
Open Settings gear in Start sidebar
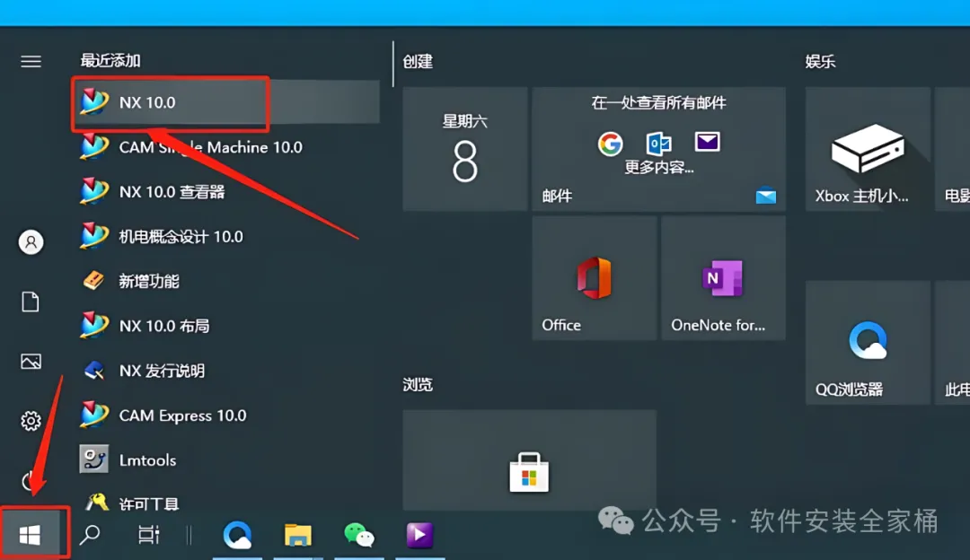[31, 421]
